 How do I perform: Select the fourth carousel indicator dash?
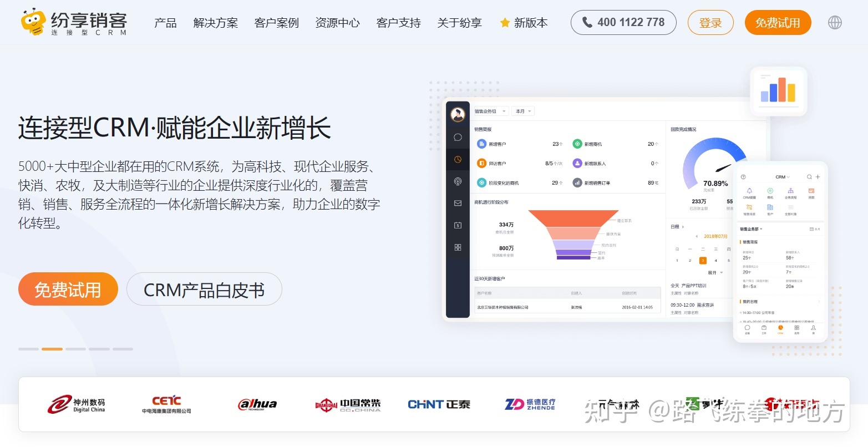(x=99, y=349)
